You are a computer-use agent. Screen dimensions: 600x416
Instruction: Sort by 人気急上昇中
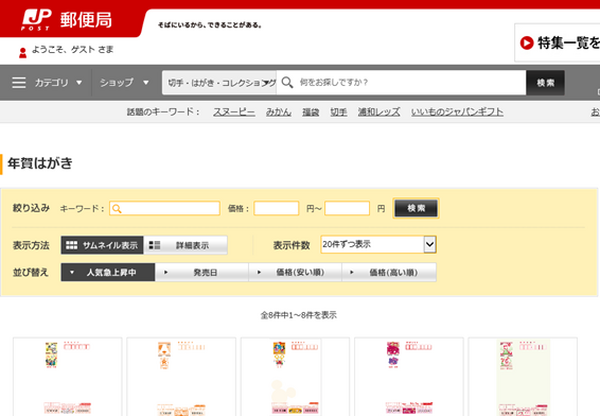pos(108,272)
